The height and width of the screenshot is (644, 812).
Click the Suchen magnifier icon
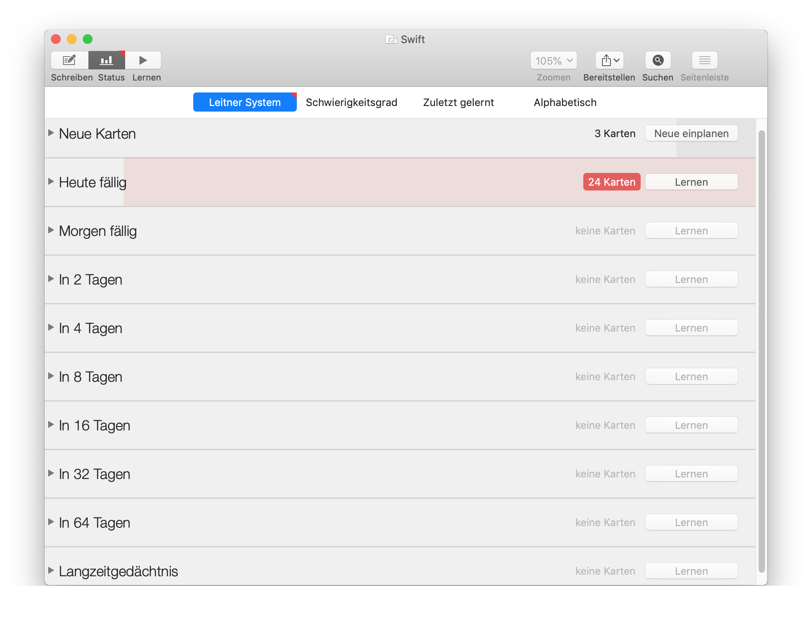pos(658,60)
